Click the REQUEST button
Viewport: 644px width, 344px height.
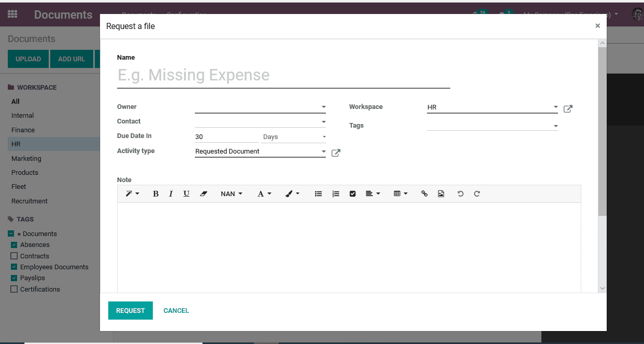131,310
